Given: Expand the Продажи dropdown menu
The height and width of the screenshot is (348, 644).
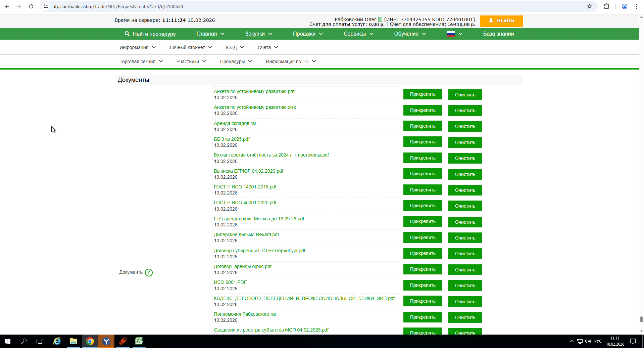Looking at the screenshot, I should pos(308,34).
